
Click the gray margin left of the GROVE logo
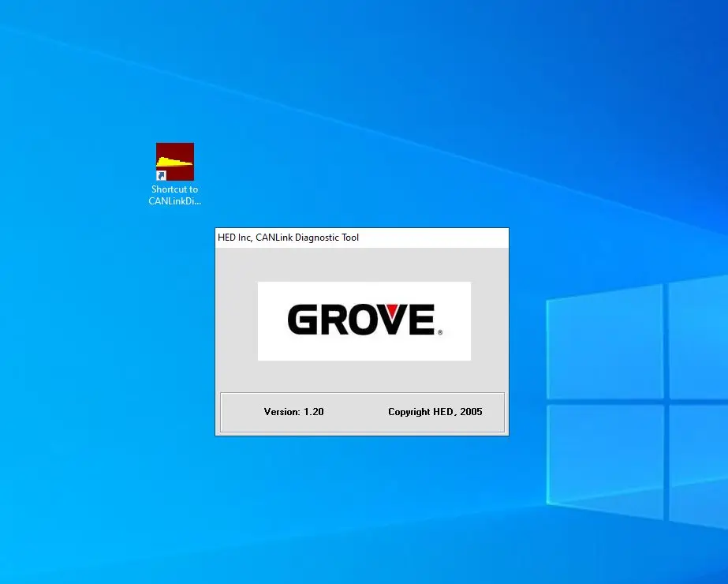237,320
